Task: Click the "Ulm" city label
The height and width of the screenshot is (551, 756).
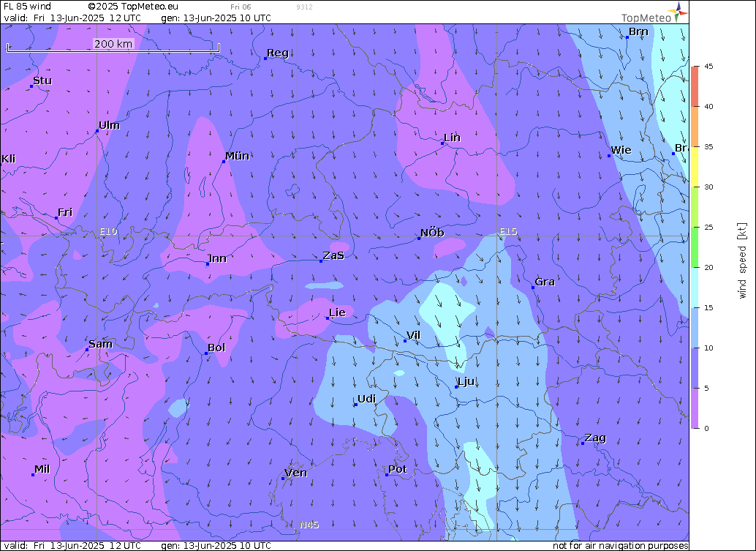Action: pos(109,125)
